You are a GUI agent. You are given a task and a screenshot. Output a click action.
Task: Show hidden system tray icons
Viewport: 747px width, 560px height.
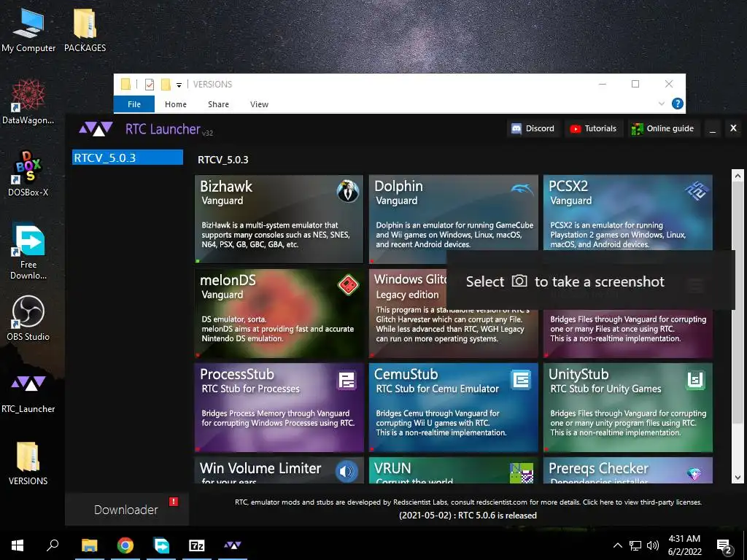coord(617,545)
